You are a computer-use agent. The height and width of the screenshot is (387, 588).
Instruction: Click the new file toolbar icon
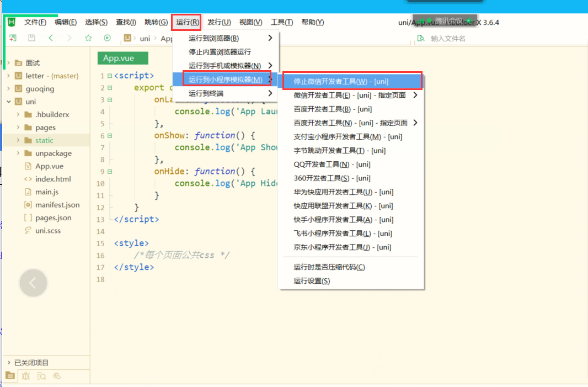pos(13,38)
